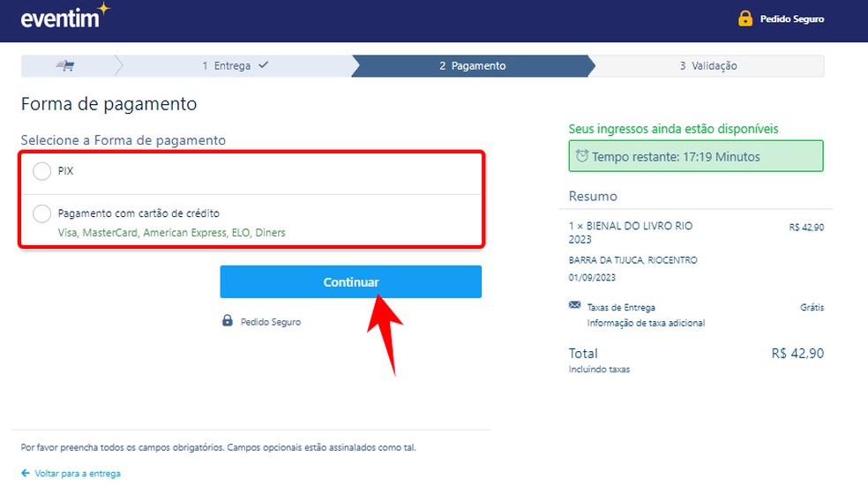The width and height of the screenshot is (868, 494).
Task: Click the PIX option label
Action: [65, 170]
